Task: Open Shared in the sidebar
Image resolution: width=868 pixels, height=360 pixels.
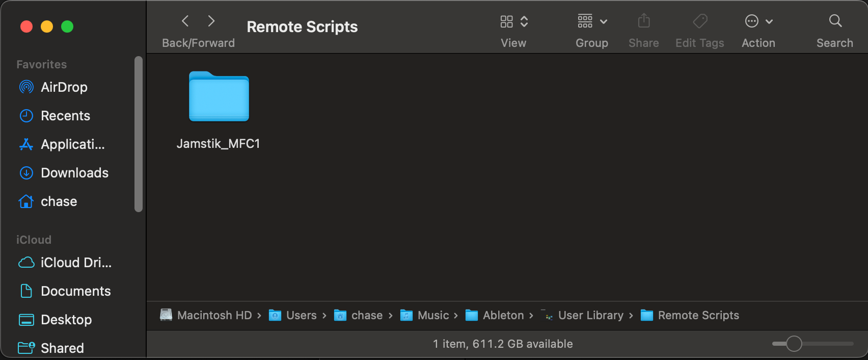Action: (62, 348)
